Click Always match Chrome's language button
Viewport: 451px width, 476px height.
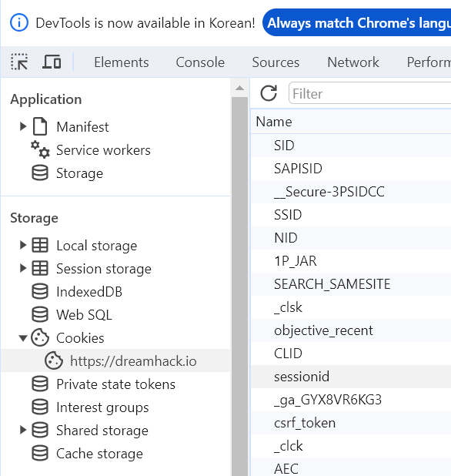pyautogui.click(x=356, y=23)
